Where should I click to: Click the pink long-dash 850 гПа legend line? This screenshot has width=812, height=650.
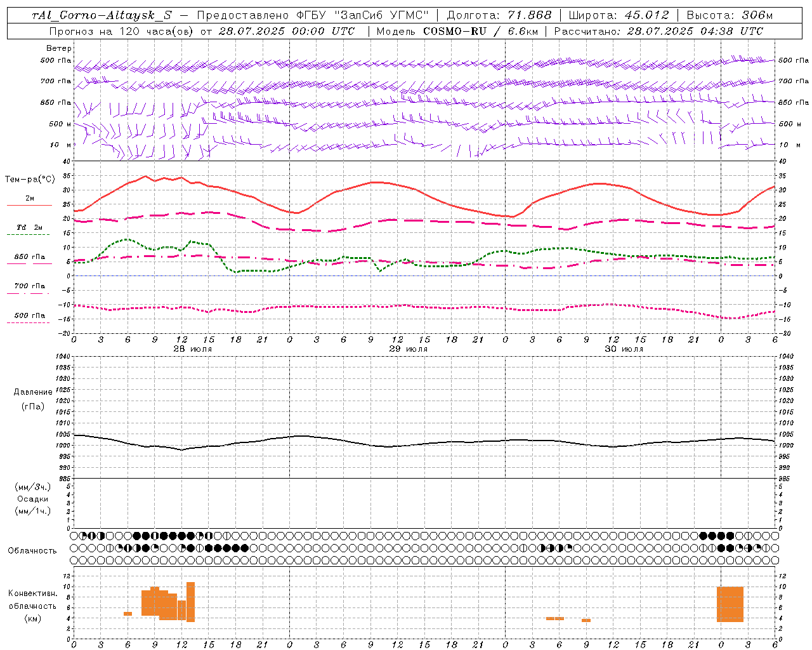(x=29, y=263)
